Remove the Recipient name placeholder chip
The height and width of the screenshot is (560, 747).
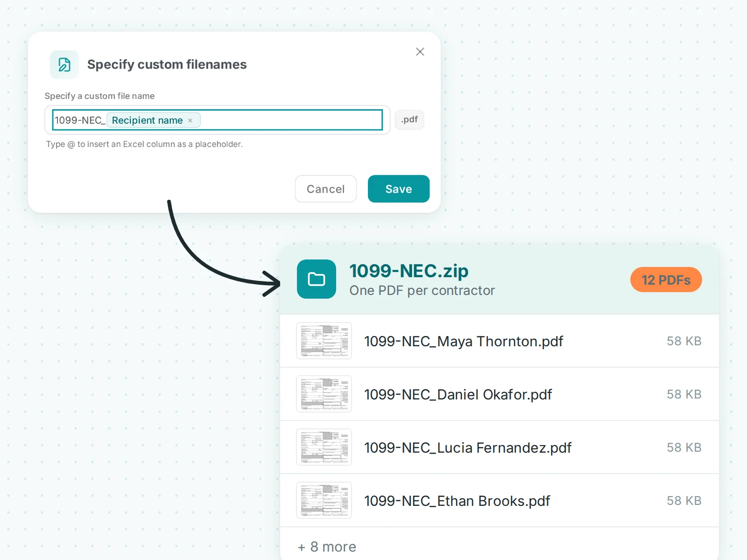190,120
